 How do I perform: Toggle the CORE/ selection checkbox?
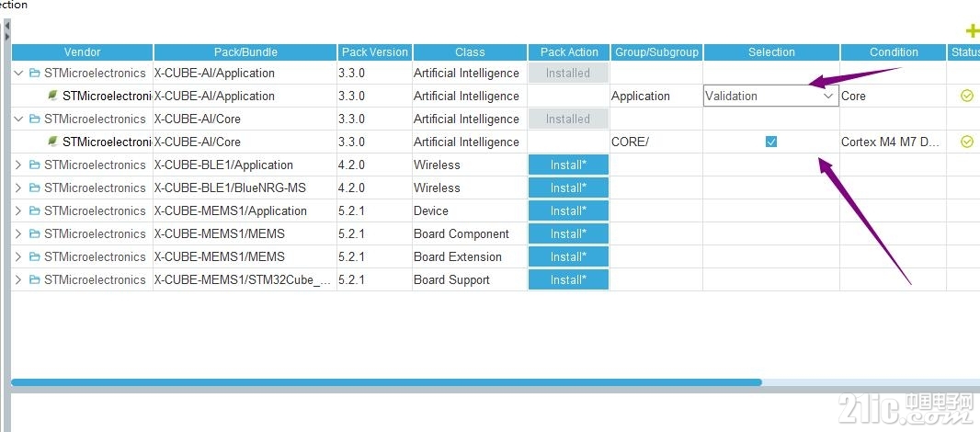[771, 142]
